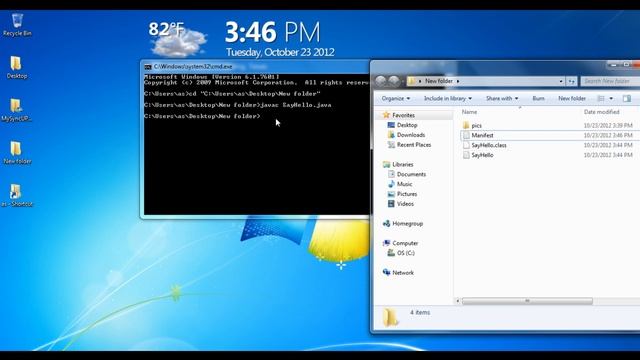Click the New folder breadcrumb in address bar
The width and height of the screenshot is (640, 360).
coord(439,81)
